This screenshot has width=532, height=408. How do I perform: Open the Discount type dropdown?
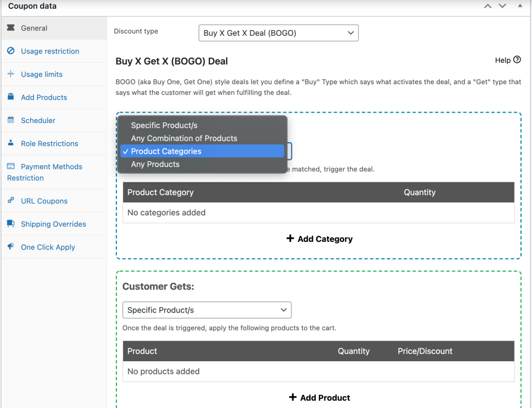point(278,33)
